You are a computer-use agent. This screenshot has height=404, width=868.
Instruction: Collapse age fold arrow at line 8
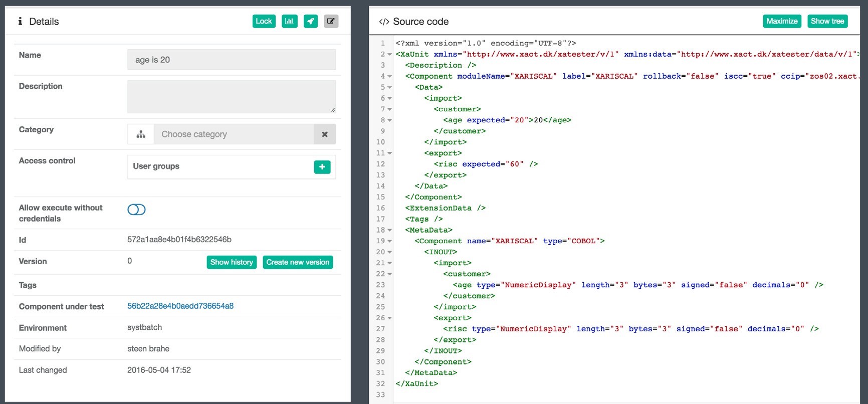point(389,120)
